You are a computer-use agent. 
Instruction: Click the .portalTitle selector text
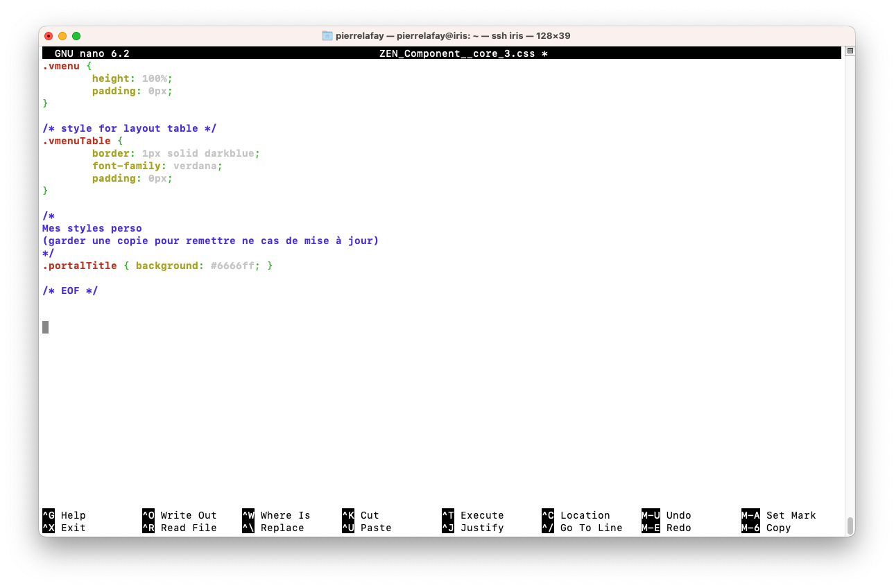[x=79, y=266]
